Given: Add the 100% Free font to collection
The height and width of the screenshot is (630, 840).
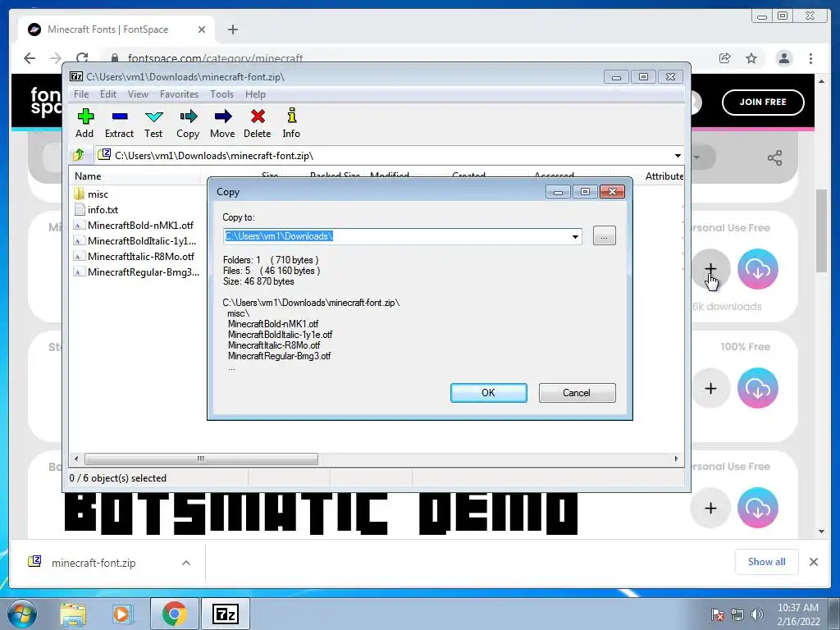Looking at the screenshot, I should point(710,388).
